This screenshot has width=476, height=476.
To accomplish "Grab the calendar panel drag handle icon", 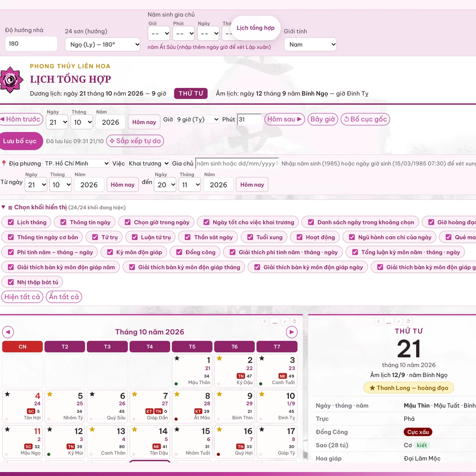I will pyautogui.click(x=265, y=321).
